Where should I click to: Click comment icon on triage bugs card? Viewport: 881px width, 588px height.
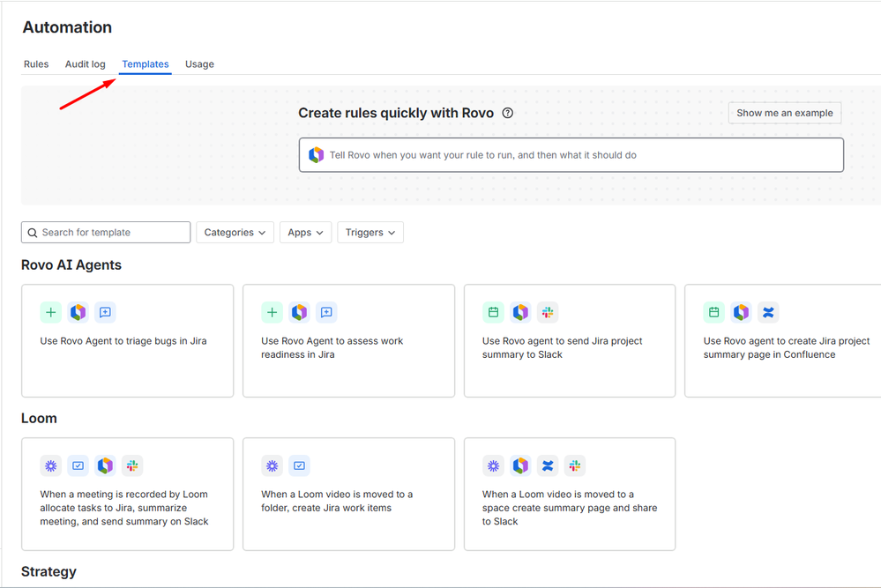pos(105,312)
